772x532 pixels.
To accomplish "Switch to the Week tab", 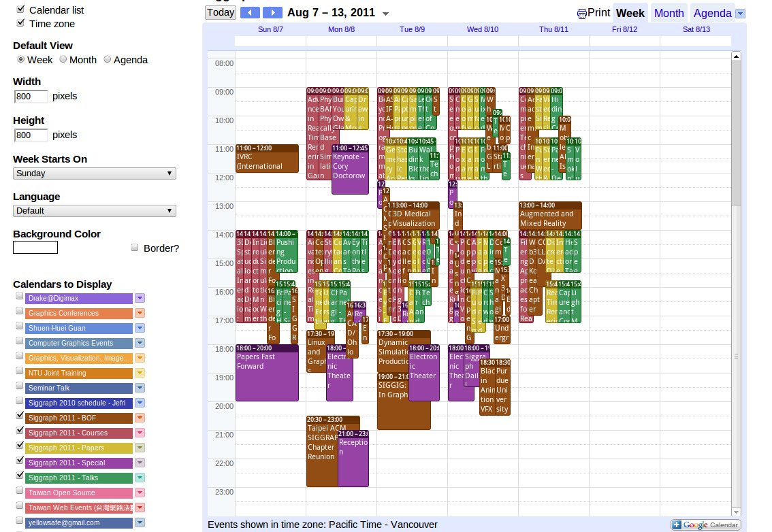I will pyautogui.click(x=630, y=14).
